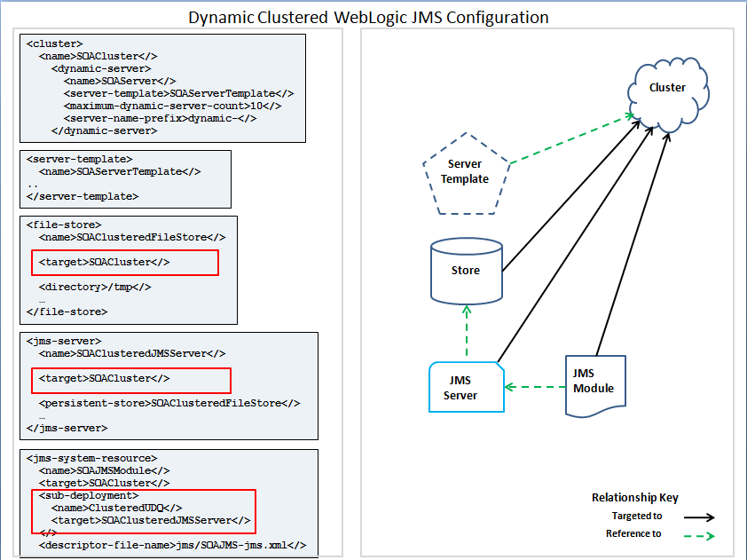
Task: Click '<server-template>SOAServerTemplate</>' inside the cluster block
Action: coord(178,93)
